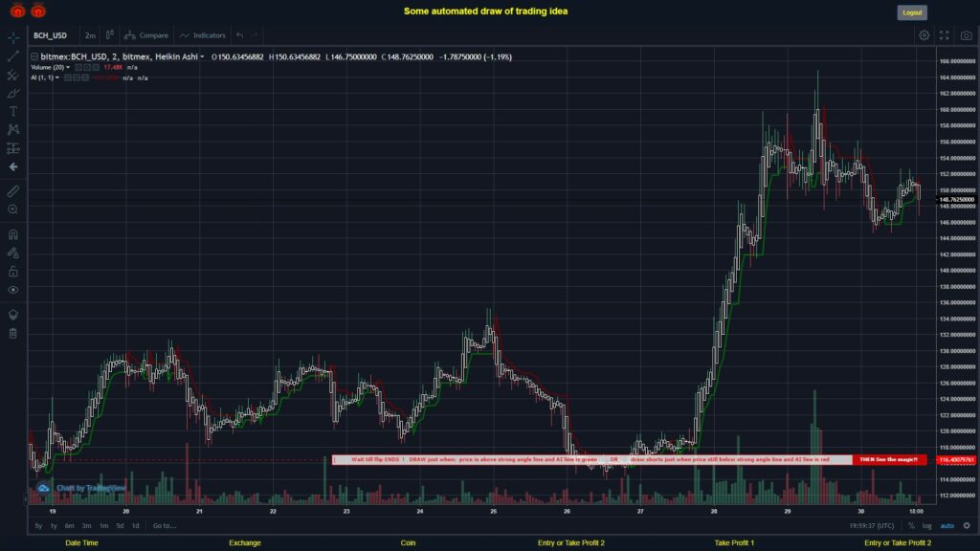Activate the zoom in magnifier tool
The height and width of the screenshot is (551, 980).
pos(13,209)
